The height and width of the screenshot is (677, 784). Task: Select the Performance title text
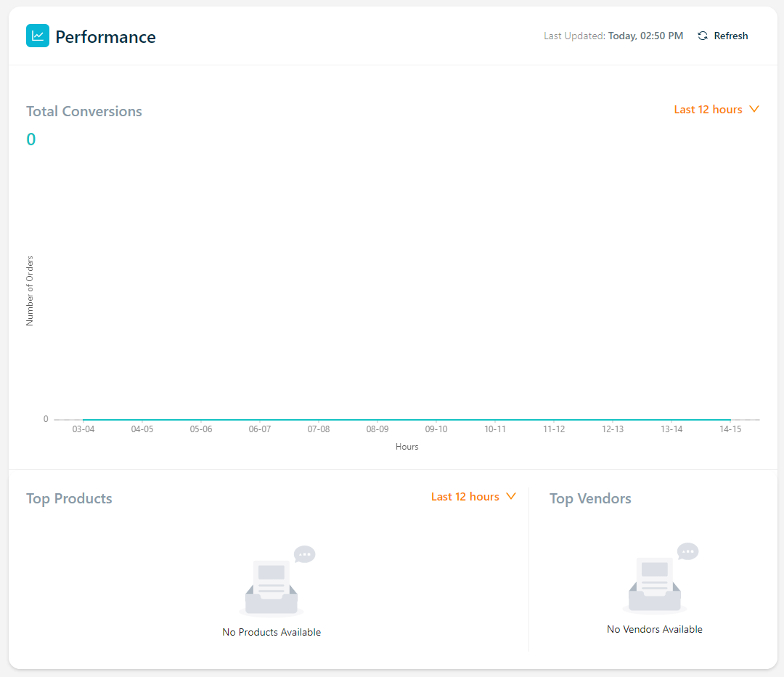coord(105,37)
